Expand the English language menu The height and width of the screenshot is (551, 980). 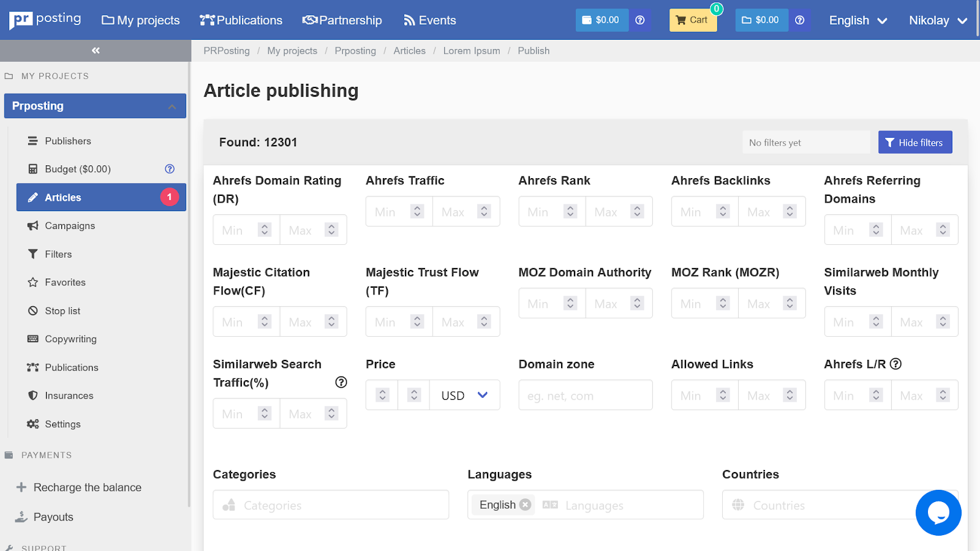pos(858,20)
